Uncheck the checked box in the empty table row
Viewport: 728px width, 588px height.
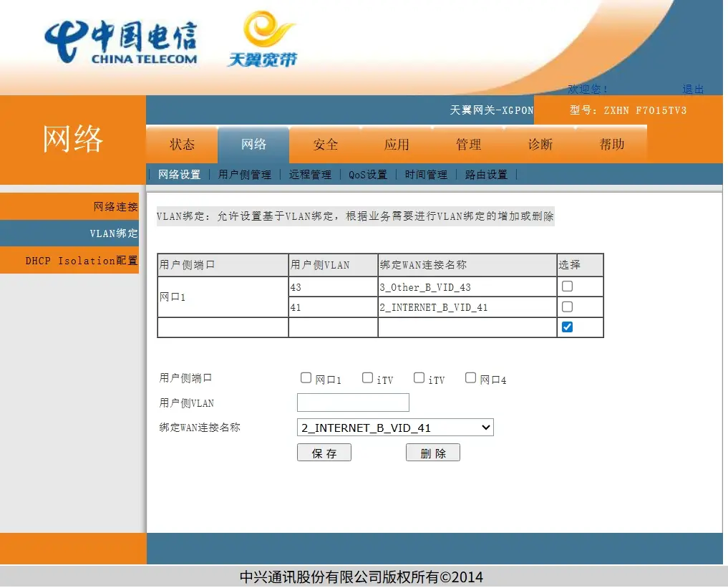click(567, 327)
